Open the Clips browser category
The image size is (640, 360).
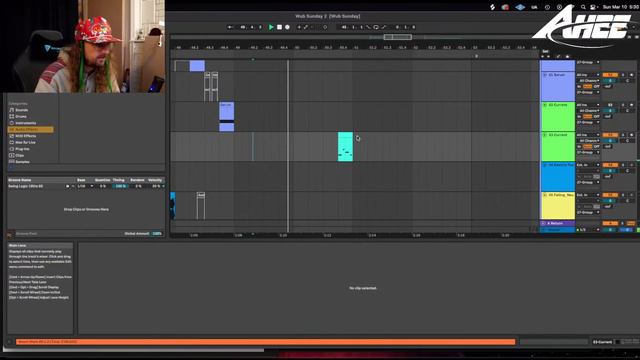point(20,156)
